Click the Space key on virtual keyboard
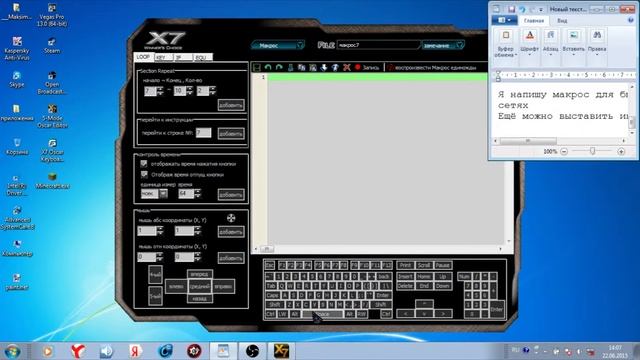This screenshot has height=360, width=640. 322,314
